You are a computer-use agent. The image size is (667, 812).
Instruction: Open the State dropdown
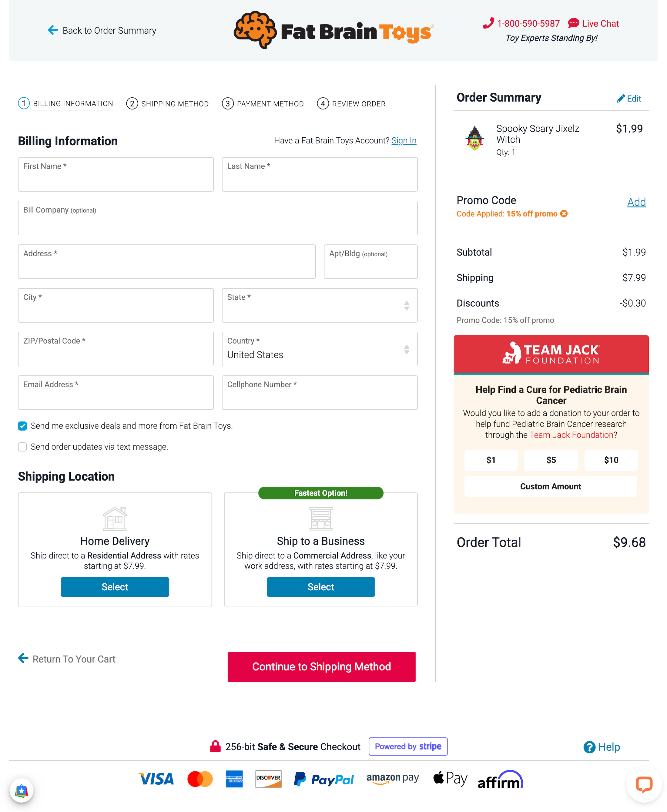319,306
